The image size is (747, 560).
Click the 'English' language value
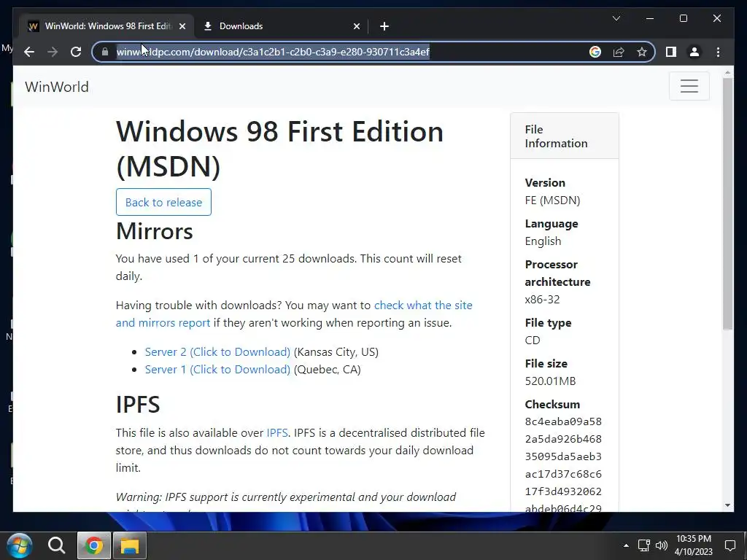click(x=543, y=241)
